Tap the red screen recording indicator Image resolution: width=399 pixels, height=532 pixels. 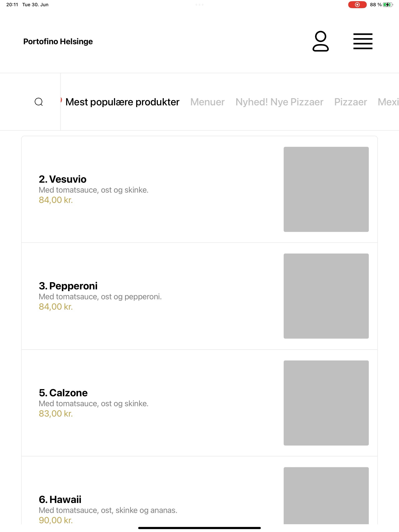pyautogui.click(x=357, y=4)
